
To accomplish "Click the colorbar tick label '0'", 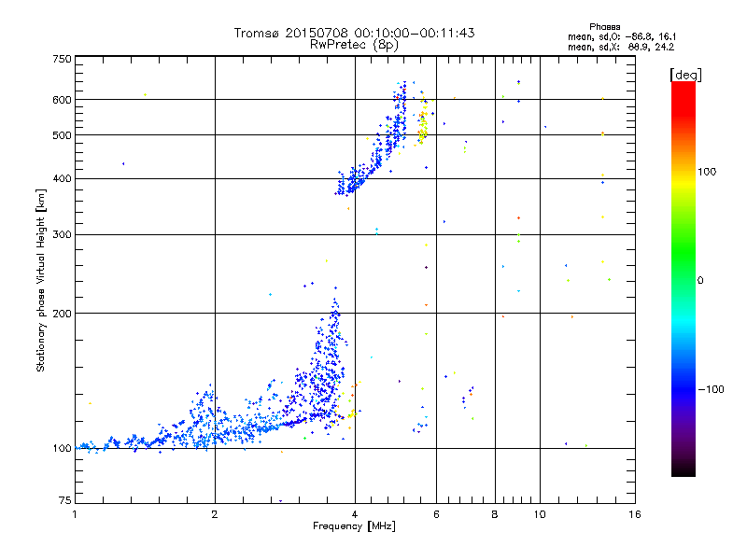I will click(700, 281).
